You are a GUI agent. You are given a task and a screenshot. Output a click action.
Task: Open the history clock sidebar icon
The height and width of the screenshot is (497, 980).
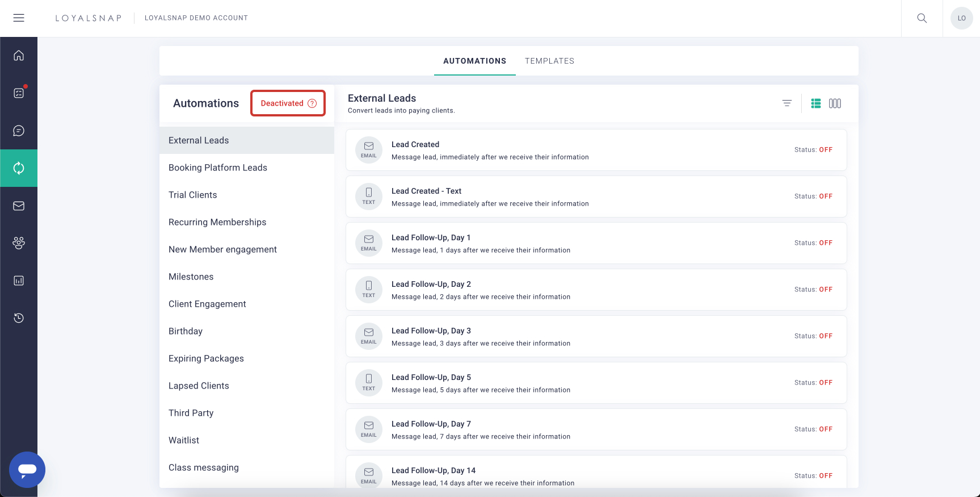pos(19,318)
